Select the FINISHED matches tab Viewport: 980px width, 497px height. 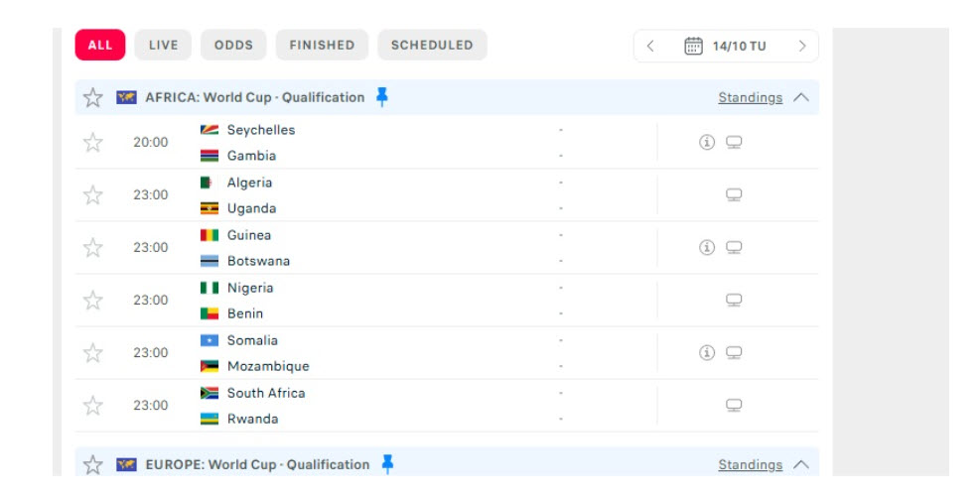[x=322, y=45]
